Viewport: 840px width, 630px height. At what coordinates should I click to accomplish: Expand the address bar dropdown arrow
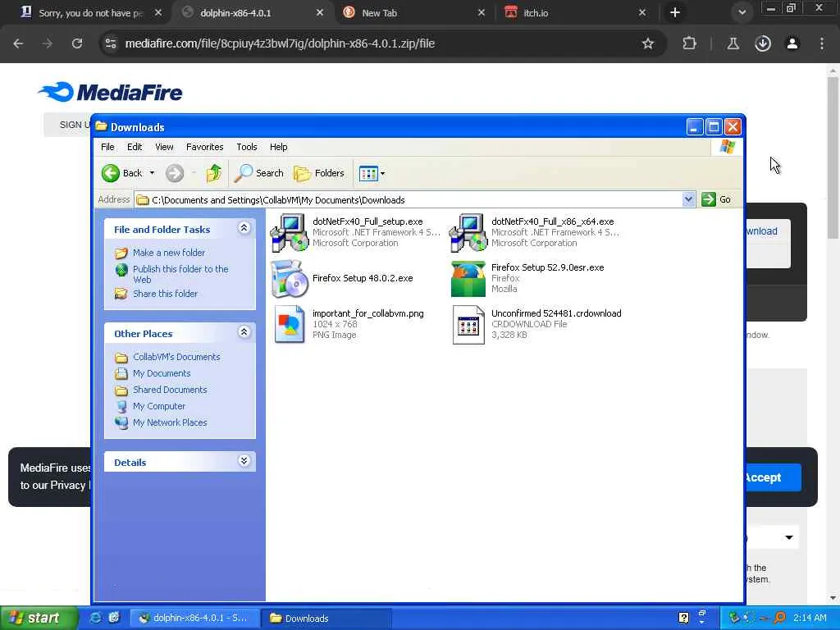point(688,199)
